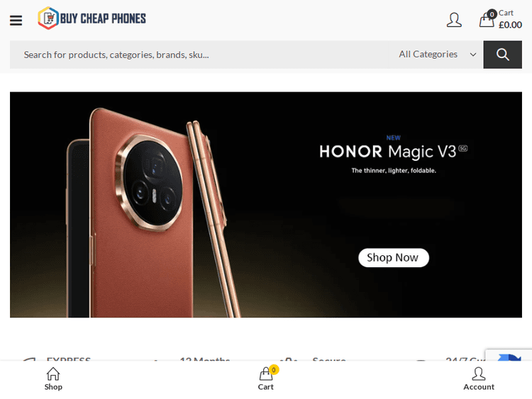Tap the Shop home icon in bottom bar

click(x=53, y=374)
